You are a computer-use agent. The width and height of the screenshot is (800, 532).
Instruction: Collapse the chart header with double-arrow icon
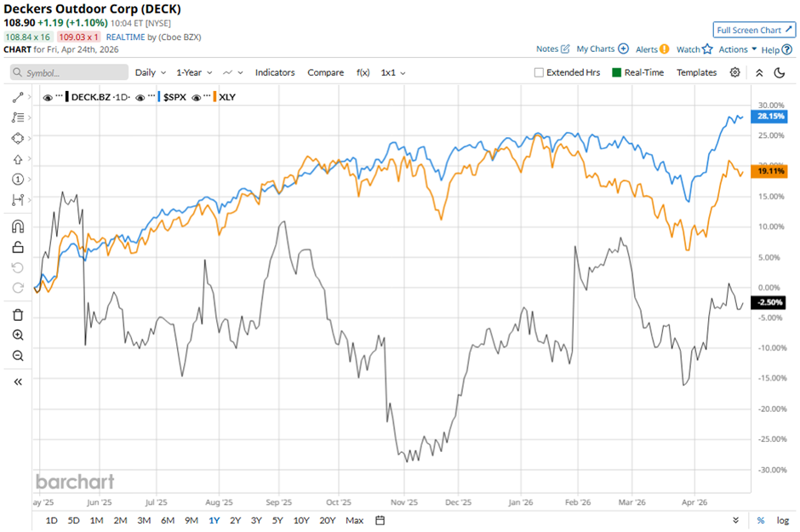[759, 72]
